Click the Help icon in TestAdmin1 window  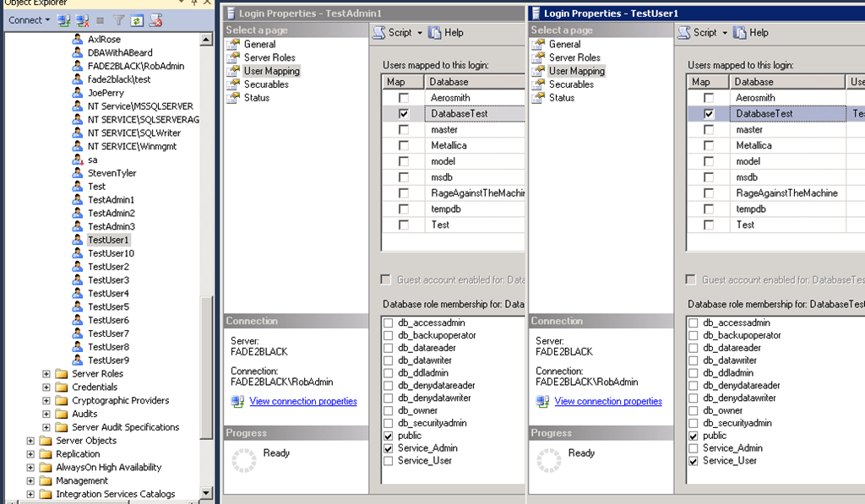(x=435, y=33)
